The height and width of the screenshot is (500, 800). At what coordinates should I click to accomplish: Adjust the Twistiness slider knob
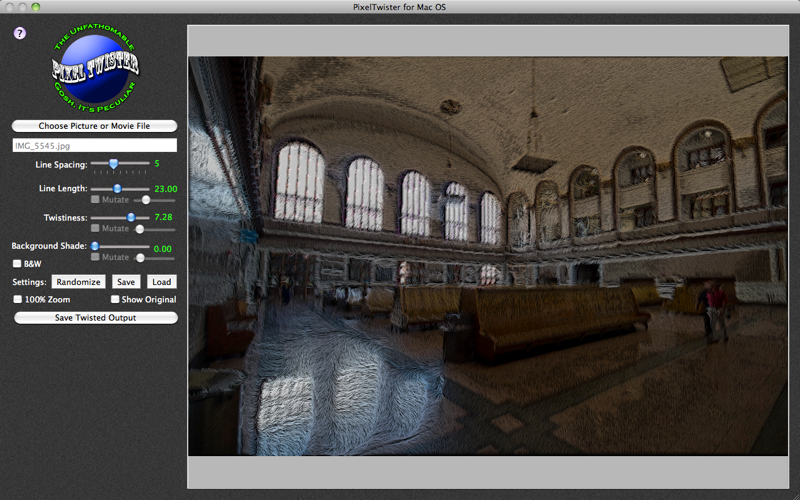tap(131, 217)
